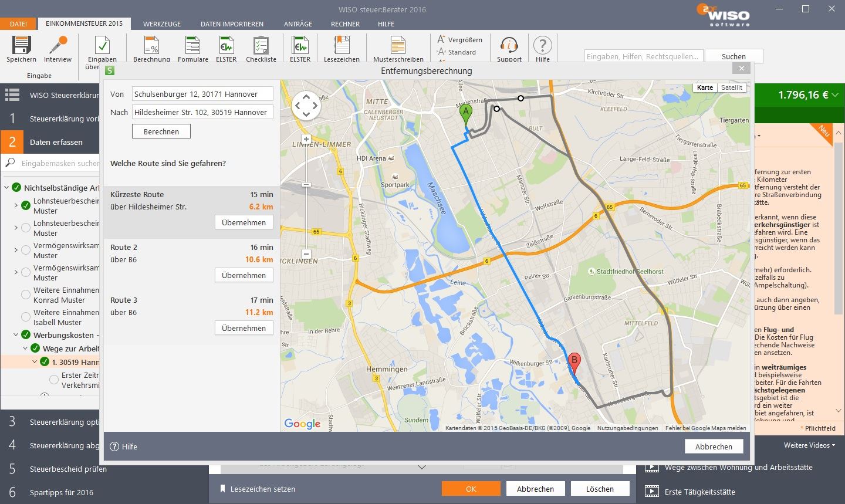Image resolution: width=845 pixels, height=504 pixels.
Task: Open the Support headset icon
Action: tap(509, 45)
